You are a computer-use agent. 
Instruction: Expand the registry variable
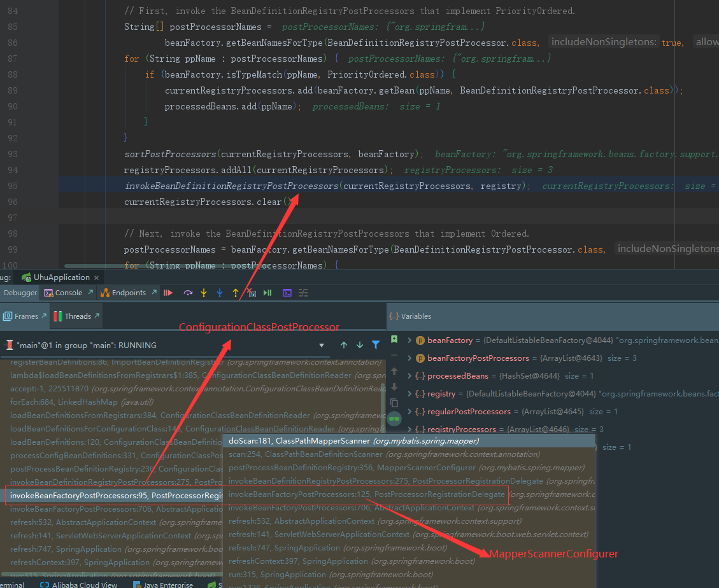tap(409, 394)
